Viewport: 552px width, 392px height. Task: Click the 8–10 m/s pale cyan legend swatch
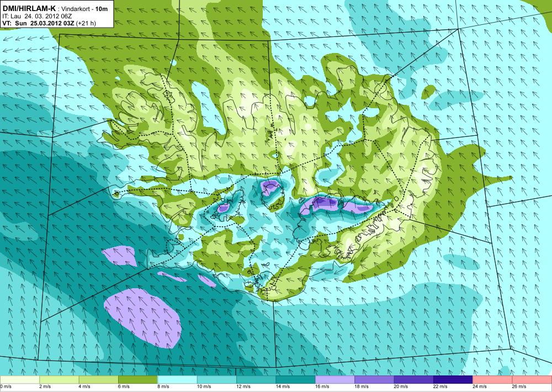(177, 380)
